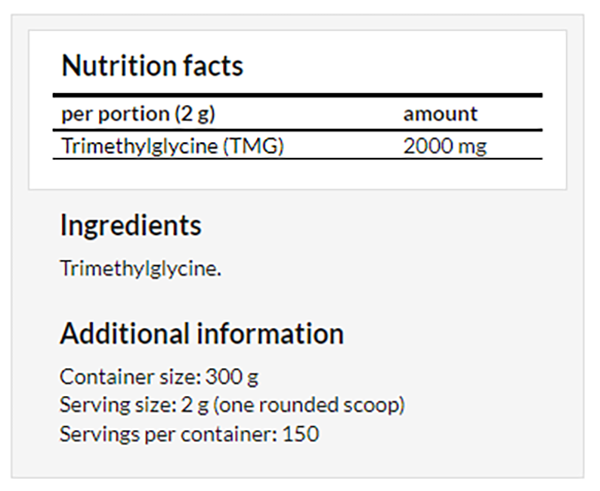Viewport: 600px width, 491px height.
Task: Click the word 'information' in heading
Action: pyautogui.click(x=270, y=334)
